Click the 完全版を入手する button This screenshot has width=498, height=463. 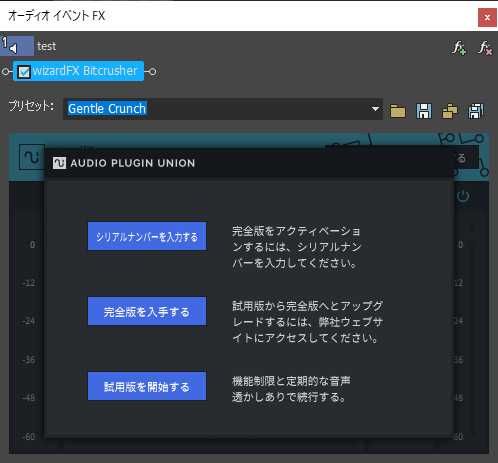click(147, 311)
